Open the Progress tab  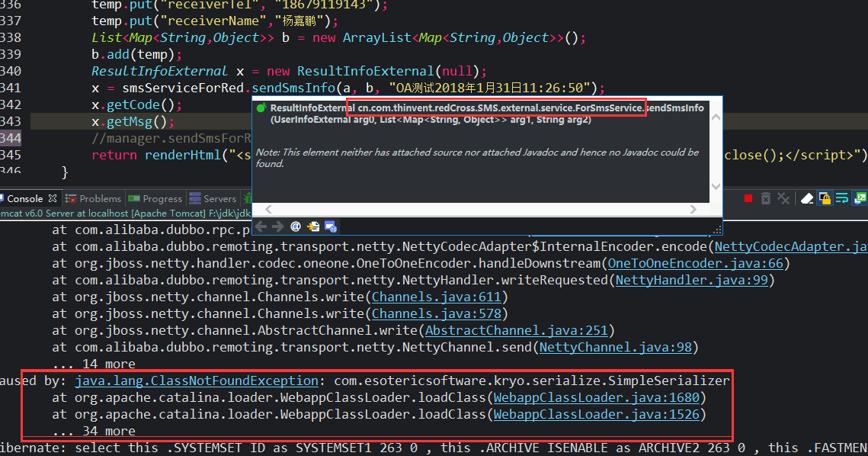(155, 198)
